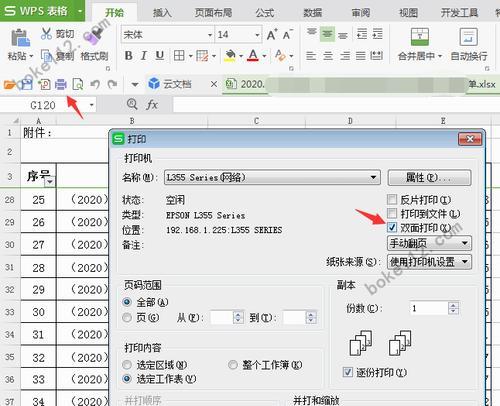Click the formula bar input
500x406 pixels.
(336, 105)
